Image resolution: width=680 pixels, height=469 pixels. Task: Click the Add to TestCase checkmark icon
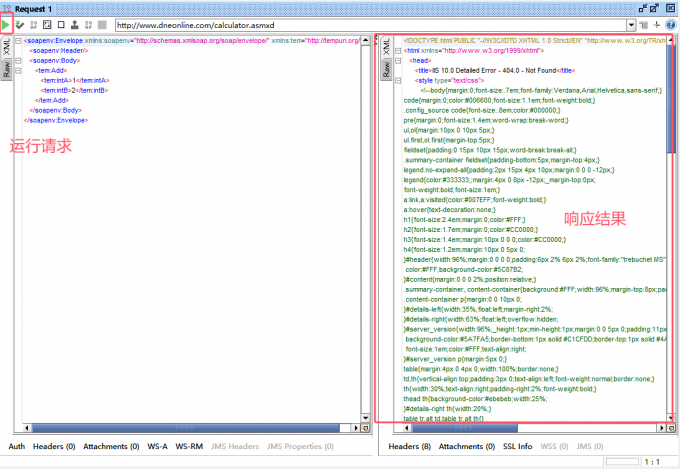tap(20, 25)
